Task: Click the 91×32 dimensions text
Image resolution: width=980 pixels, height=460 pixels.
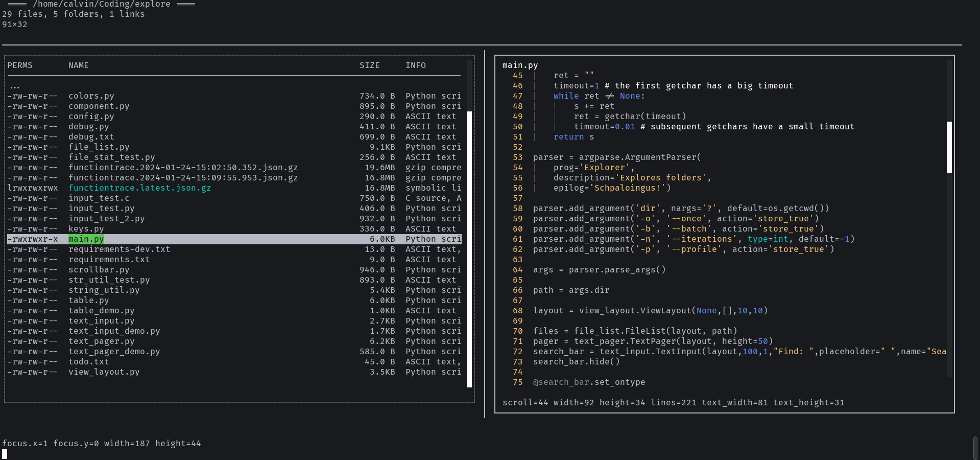Action: (x=15, y=25)
